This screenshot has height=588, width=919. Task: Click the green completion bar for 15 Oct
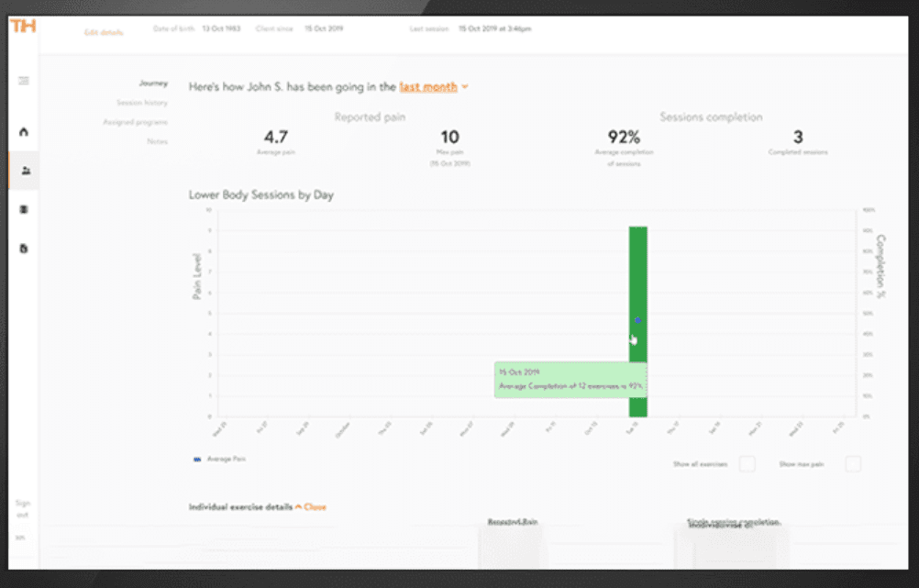[x=637, y=275]
